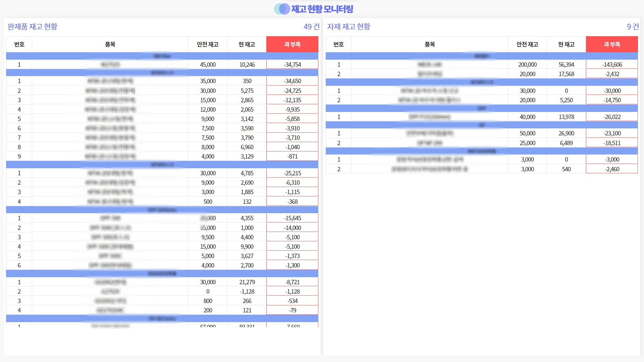The width and height of the screenshot is (644, 362).
Task: Select the 10,246 current stock cell
Action: [x=247, y=64]
